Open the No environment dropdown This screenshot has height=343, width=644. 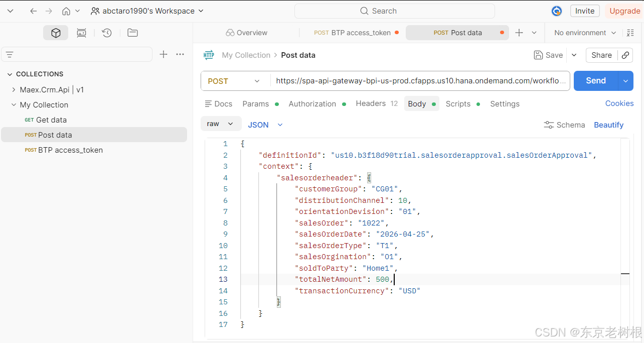[x=585, y=33]
